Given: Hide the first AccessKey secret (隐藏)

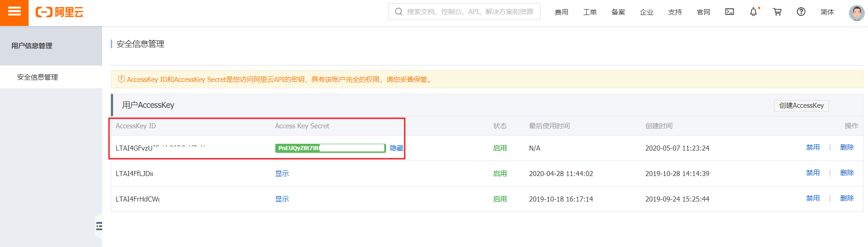Looking at the screenshot, I should pyautogui.click(x=396, y=148).
